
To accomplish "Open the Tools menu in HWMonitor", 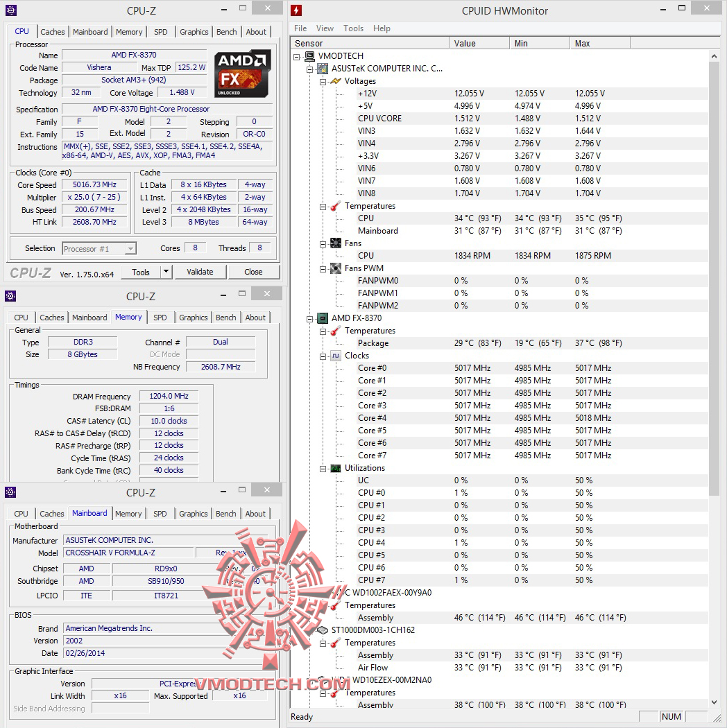I will pyautogui.click(x=354, y=28).
